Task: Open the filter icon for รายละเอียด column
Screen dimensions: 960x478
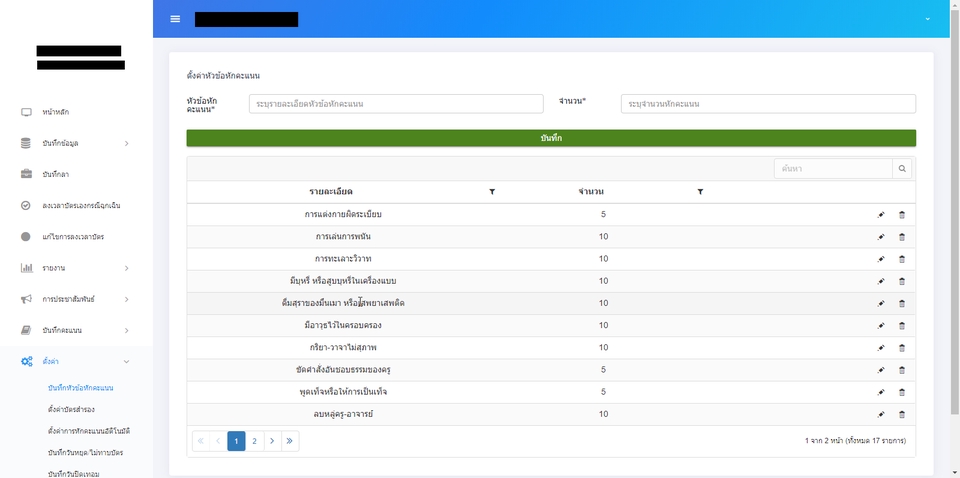Action: (492, 192)
